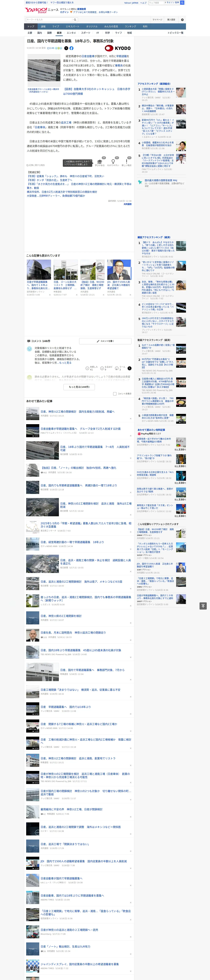Share the article on Facebook
The height and width of the screenshot is (980, 210).
pos(71,48)
